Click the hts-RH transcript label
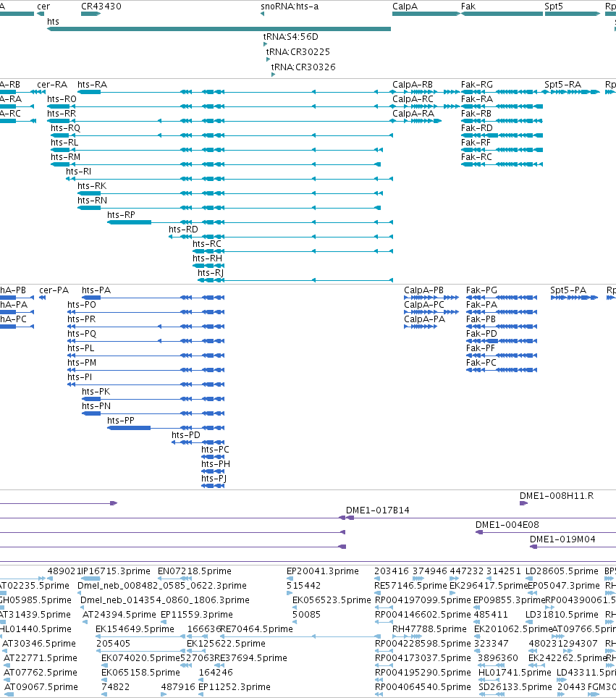616x698 pixels. [208, 258]
